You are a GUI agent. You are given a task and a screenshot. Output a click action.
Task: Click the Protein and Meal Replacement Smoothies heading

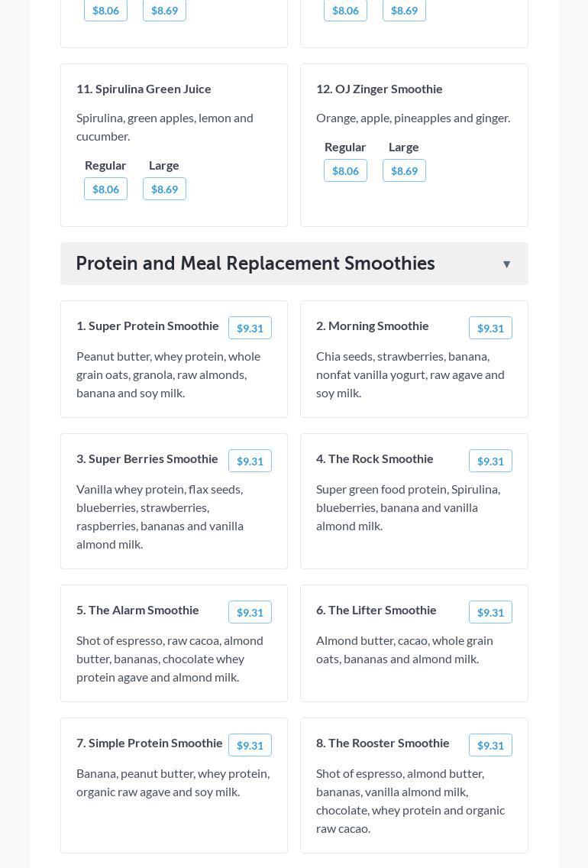point(255,264)
